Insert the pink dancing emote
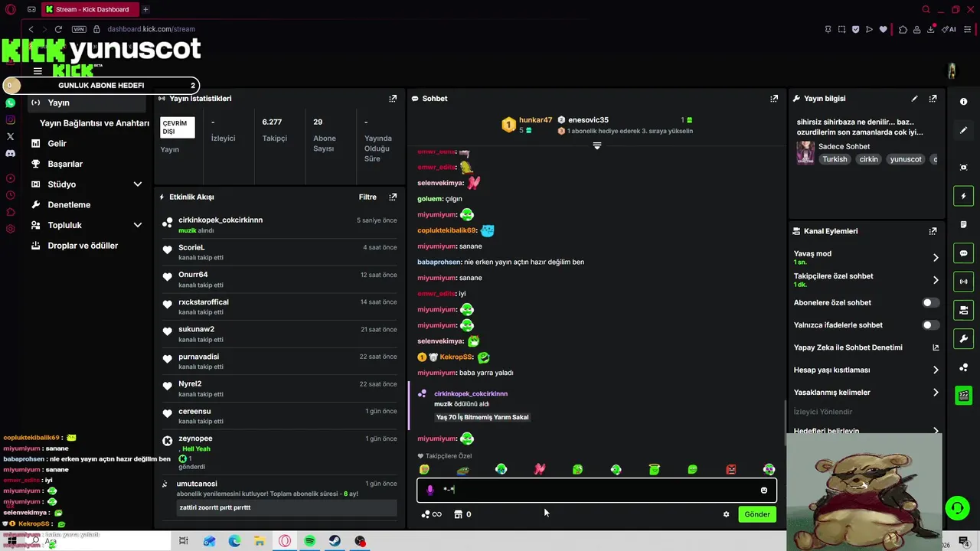 click(x=539, y=469)
